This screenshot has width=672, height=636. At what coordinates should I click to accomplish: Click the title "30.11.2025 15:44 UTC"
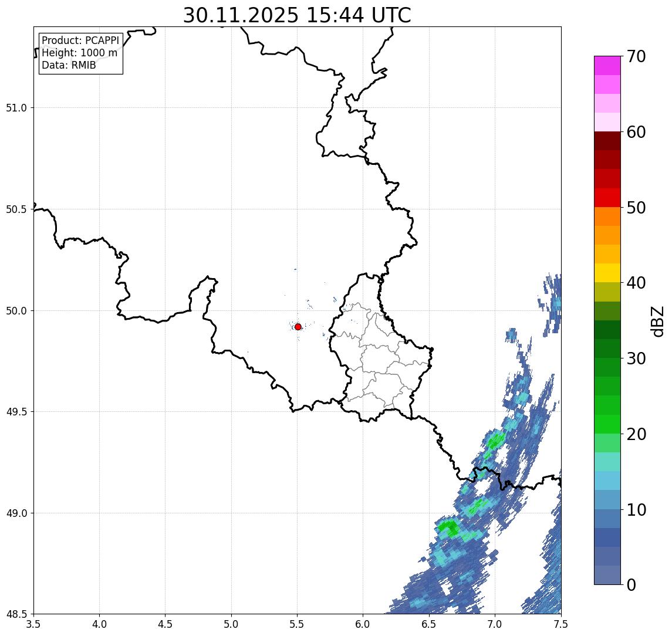tap(297, 15)
